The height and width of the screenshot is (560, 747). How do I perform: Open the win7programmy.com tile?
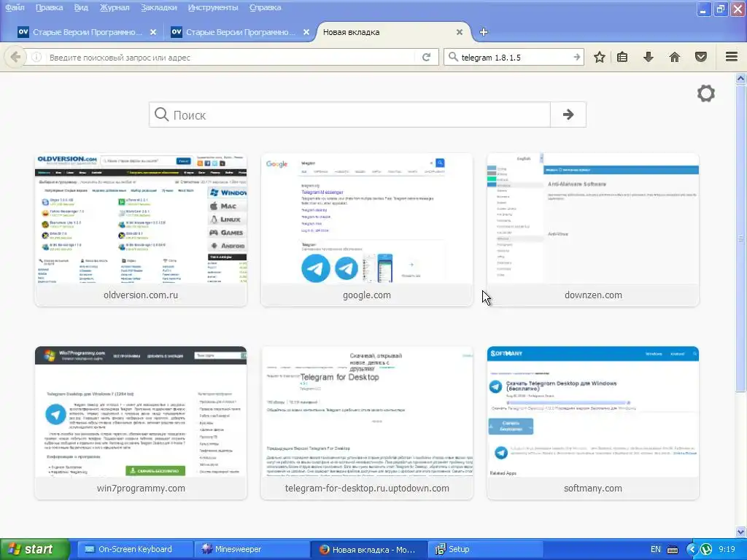point(141,423)
